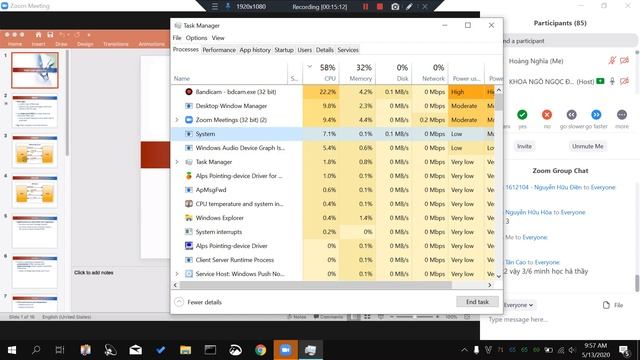The height and width of the screenshot is (360, 640).
Task: Select the Desktop Window Manager row
Action: (333, 106)
